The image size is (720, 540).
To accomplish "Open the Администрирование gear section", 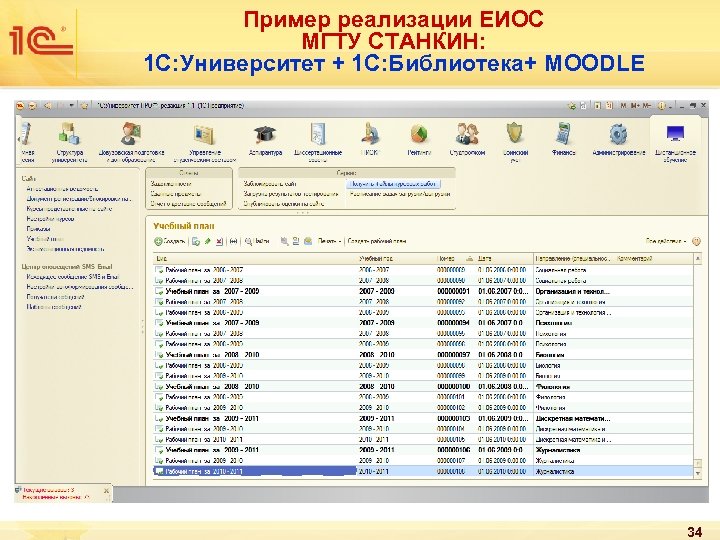I will pyautogui.click(x=619, y=141).
